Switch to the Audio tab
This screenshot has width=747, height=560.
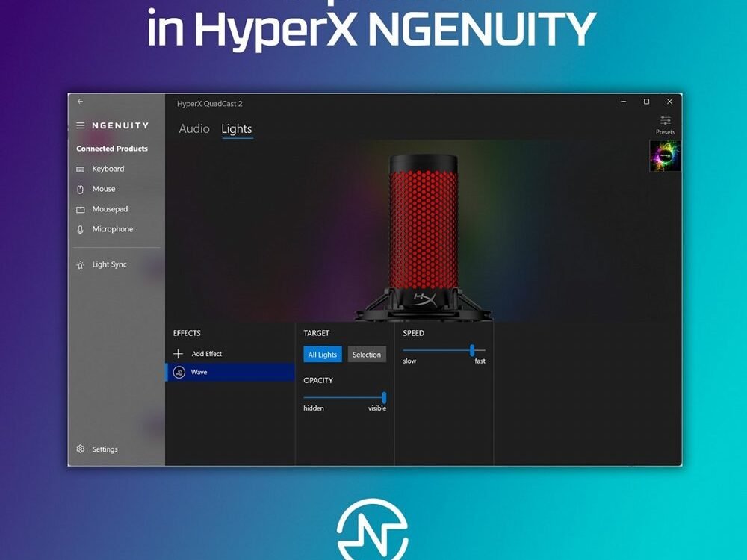point(194,129)
